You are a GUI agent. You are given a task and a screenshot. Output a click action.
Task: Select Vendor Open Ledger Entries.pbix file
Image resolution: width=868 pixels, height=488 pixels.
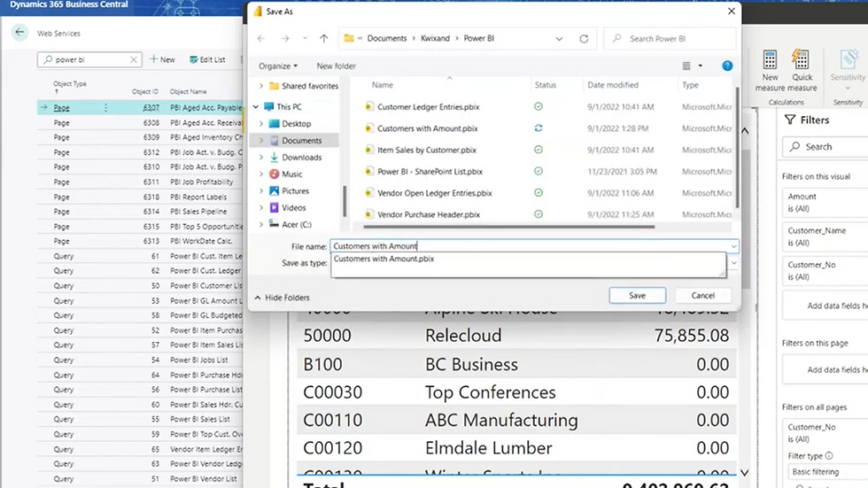[435, 193]
